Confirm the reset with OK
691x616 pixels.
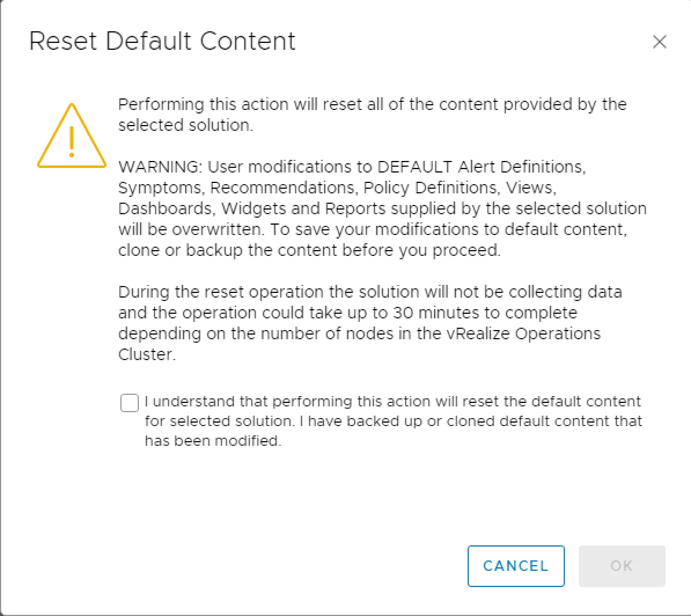(x=622, y=566)
